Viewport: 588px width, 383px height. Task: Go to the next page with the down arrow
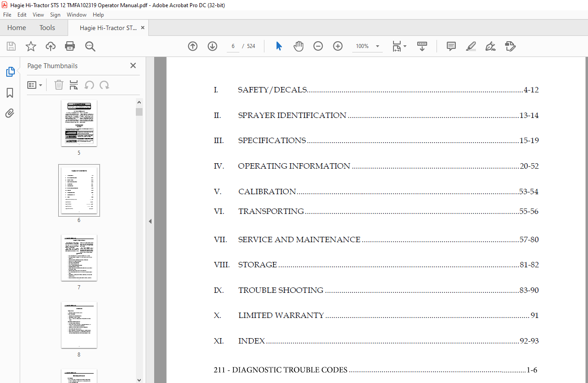(212, 46)
